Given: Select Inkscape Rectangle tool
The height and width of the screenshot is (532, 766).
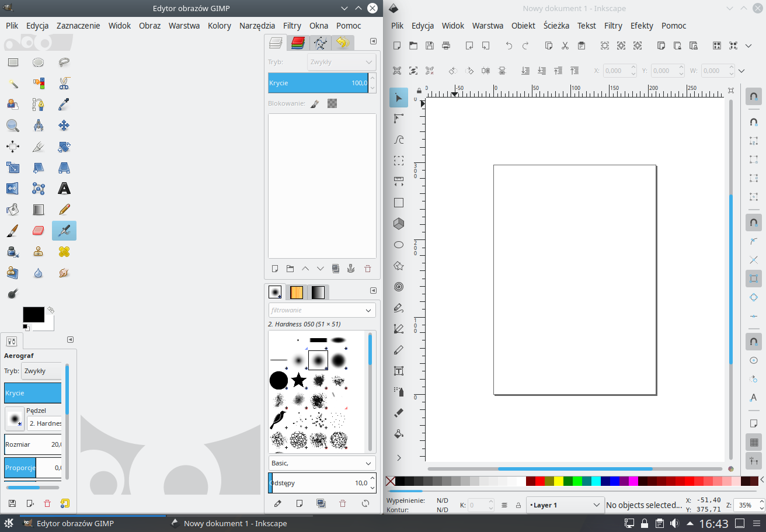Looking at the screenshot, I should tap(399, 203).
